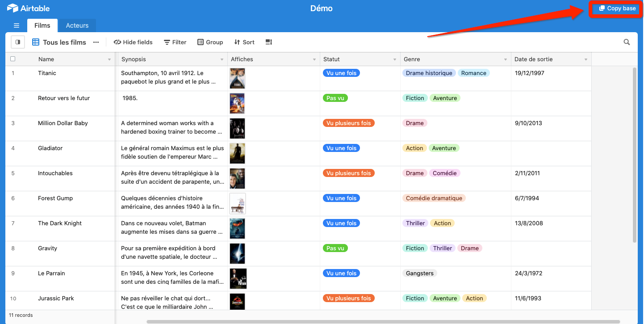The height and width of the screenshot is (324, 644).
Task: Click the Copy base button
Action: (618, 8)
